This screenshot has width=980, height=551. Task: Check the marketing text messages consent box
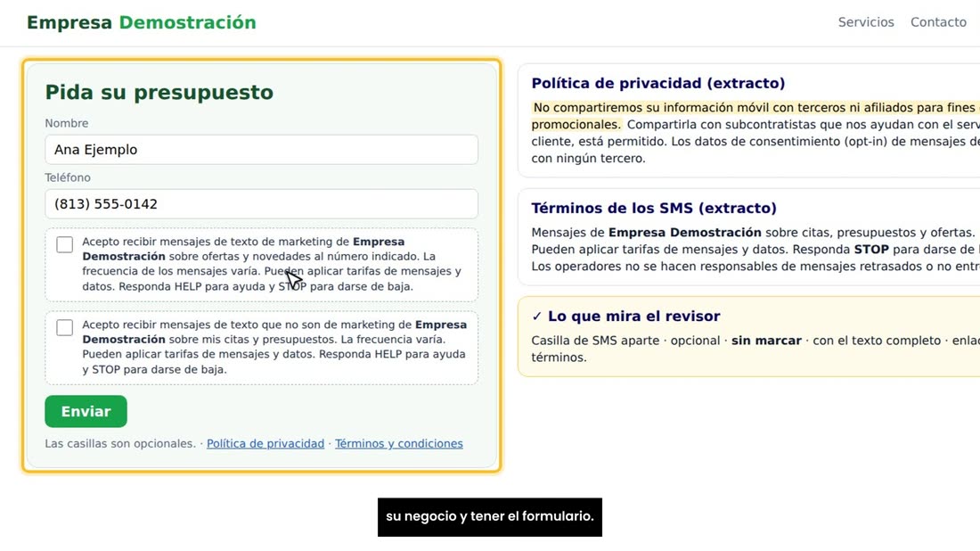64,244
